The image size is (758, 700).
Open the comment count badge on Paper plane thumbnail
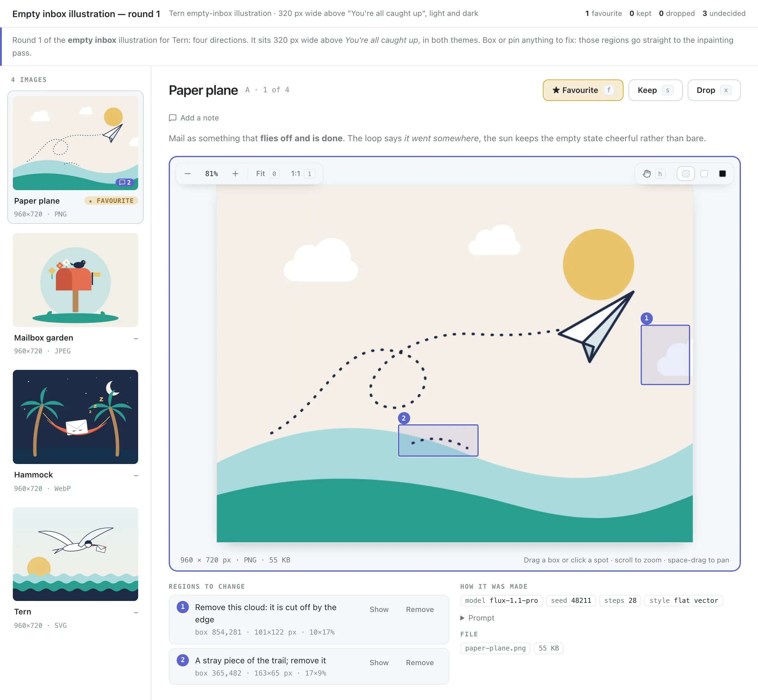click(125, 182)
